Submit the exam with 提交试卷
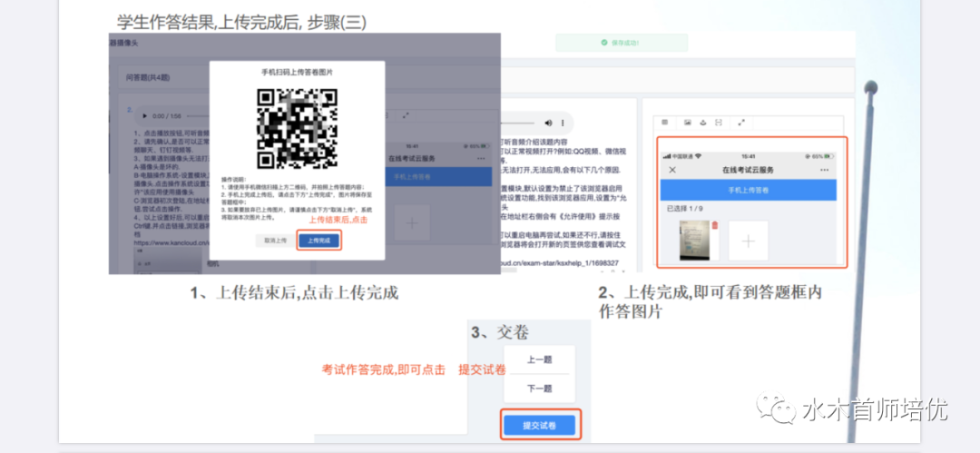The width and height of the screenshot is (980, 453). point(539,426)
